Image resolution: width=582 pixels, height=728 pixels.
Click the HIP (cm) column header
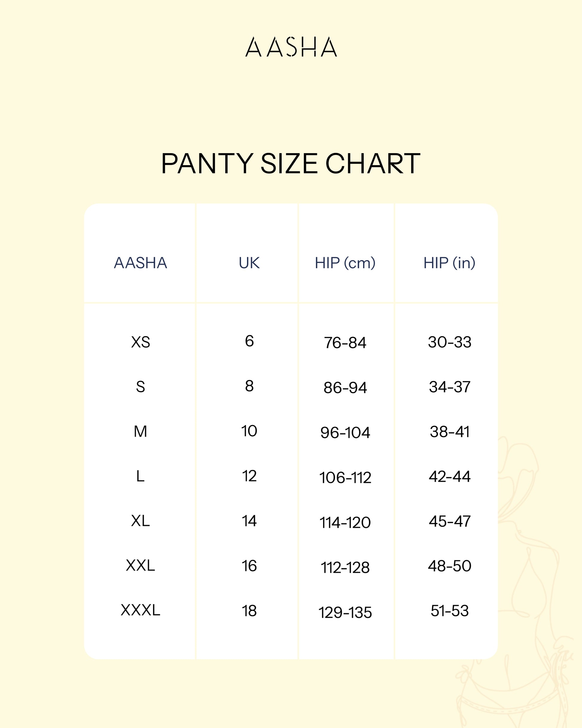pyautogui.click(x=345, y=263)
